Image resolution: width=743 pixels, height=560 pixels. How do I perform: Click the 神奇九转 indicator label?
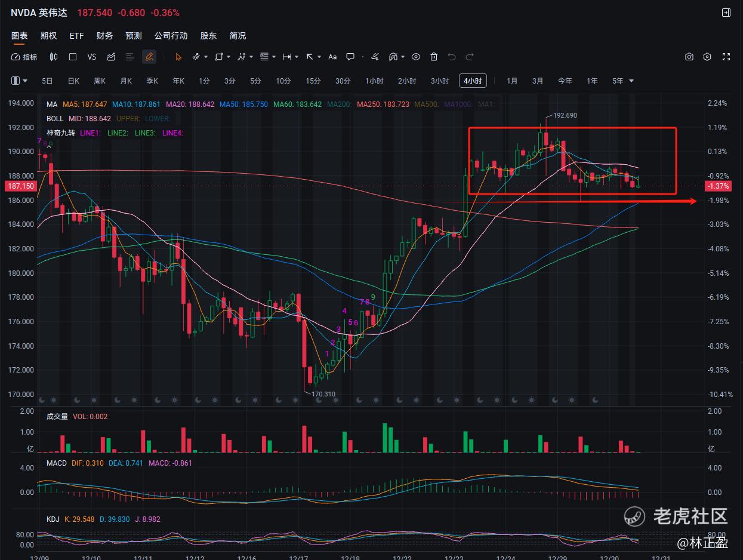click(x=61, y=133)
